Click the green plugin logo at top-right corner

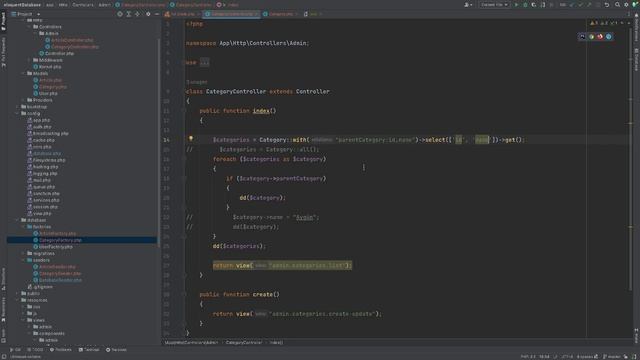(x=635, y=5)
